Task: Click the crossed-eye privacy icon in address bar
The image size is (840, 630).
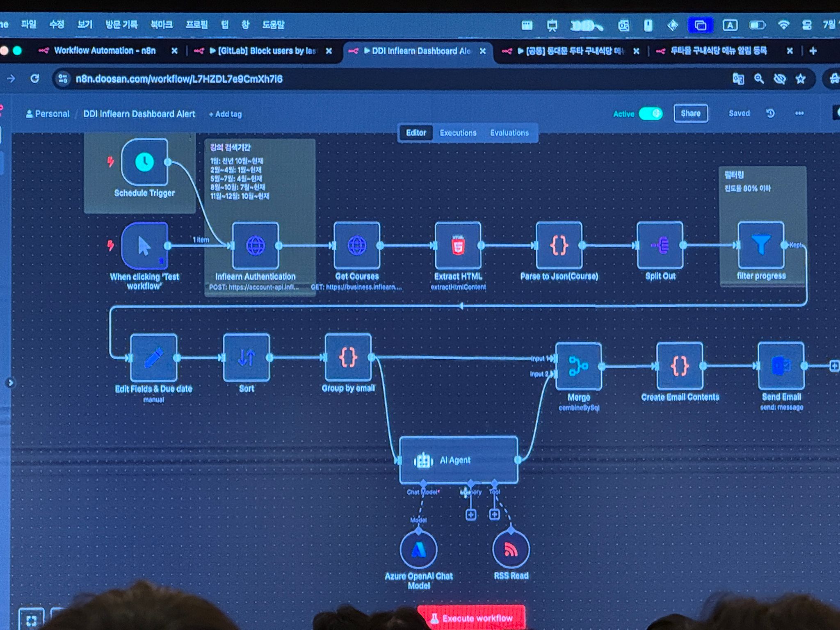Action: (x=779, y=79)
